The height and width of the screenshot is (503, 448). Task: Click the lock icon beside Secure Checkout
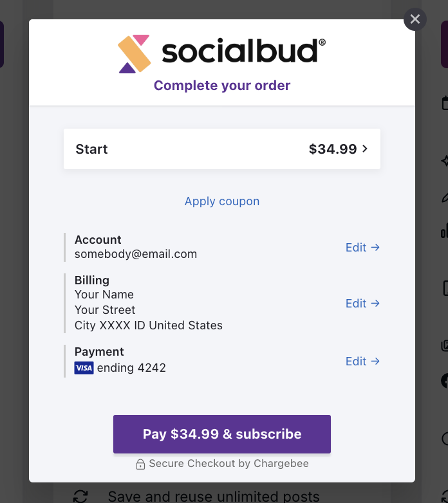(x=140, y=464)
